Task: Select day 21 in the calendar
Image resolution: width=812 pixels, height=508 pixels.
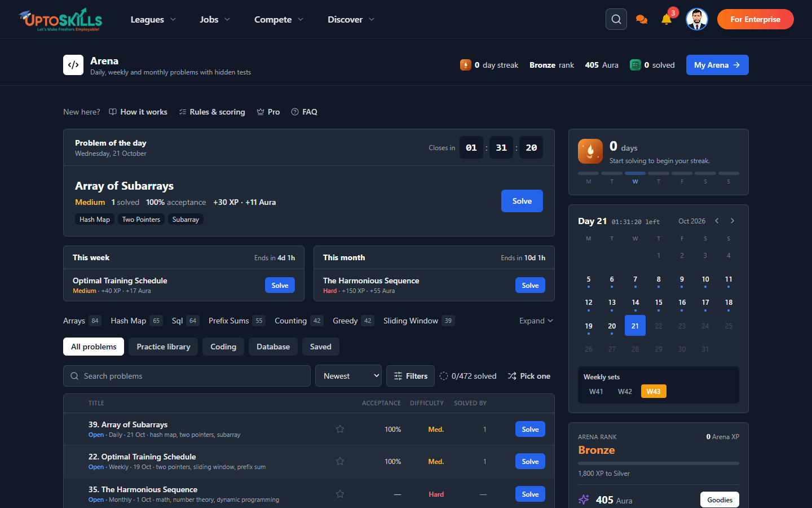Action: click(x=635, y=326)
